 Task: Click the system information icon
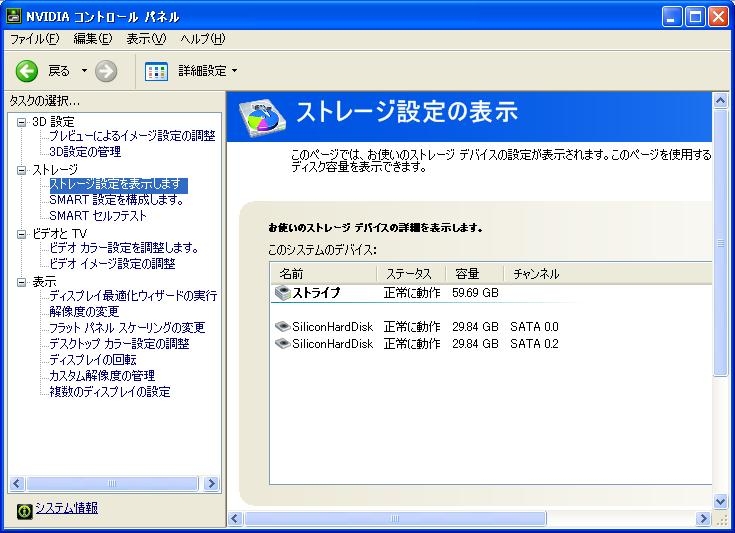coord(25,511)
